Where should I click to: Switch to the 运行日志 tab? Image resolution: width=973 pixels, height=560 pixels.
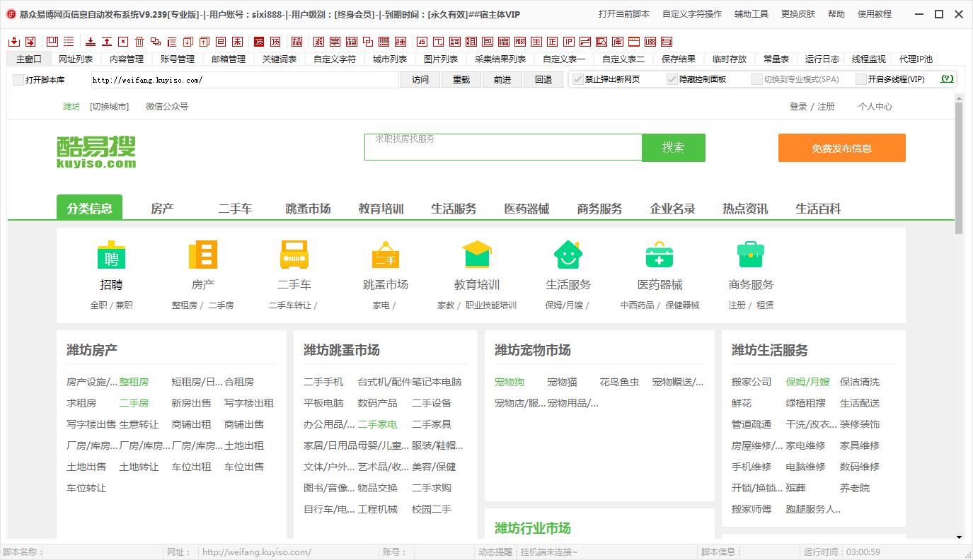click(x=822, y=59)
